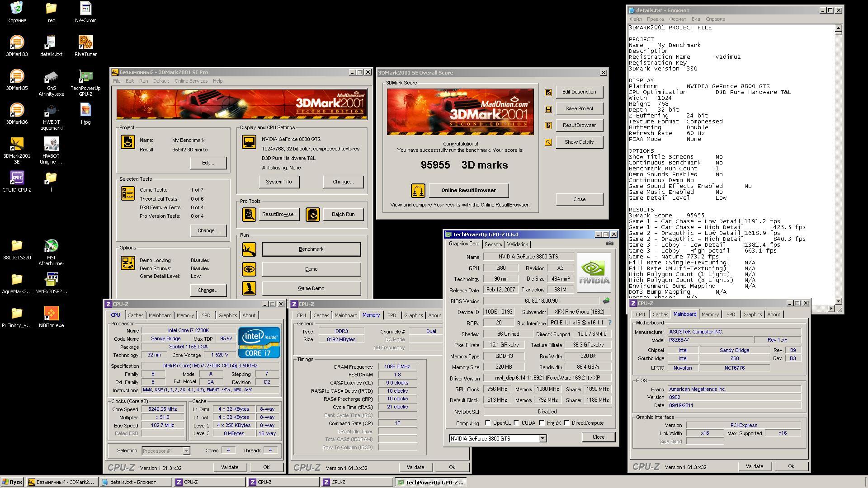Click Edit... button in Project section
This screenshot has height=488, width=868.
[x=208, y=163]
